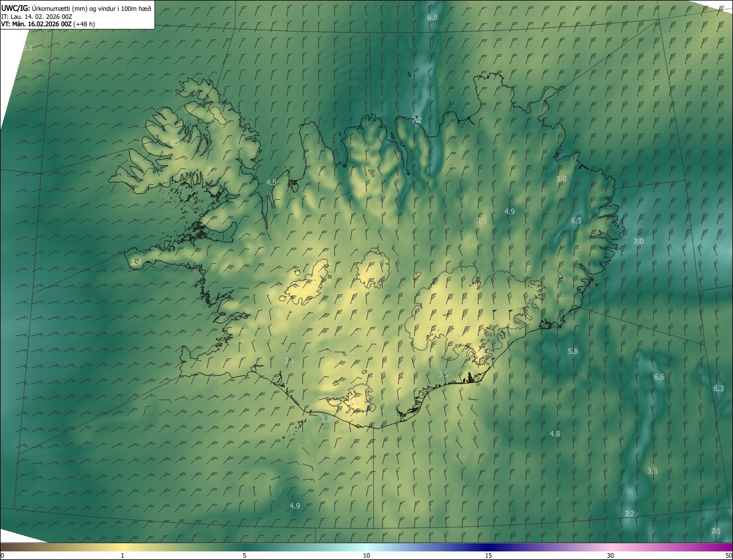Click the 6.3 value label at the right map edge
Viewport: 733px width, 560px height.
point(719,388)
